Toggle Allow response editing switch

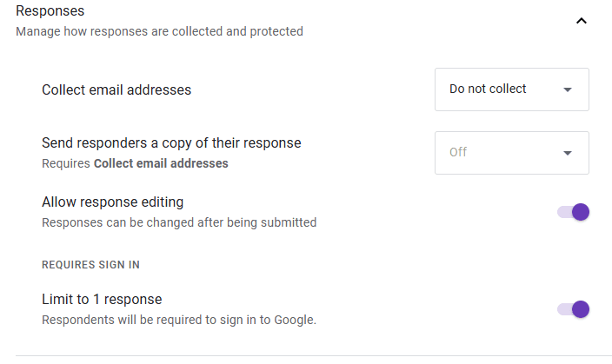(574, 212)
